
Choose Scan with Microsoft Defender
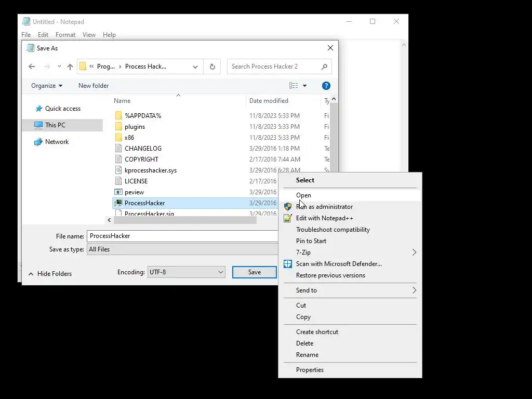tap(350, 264)
